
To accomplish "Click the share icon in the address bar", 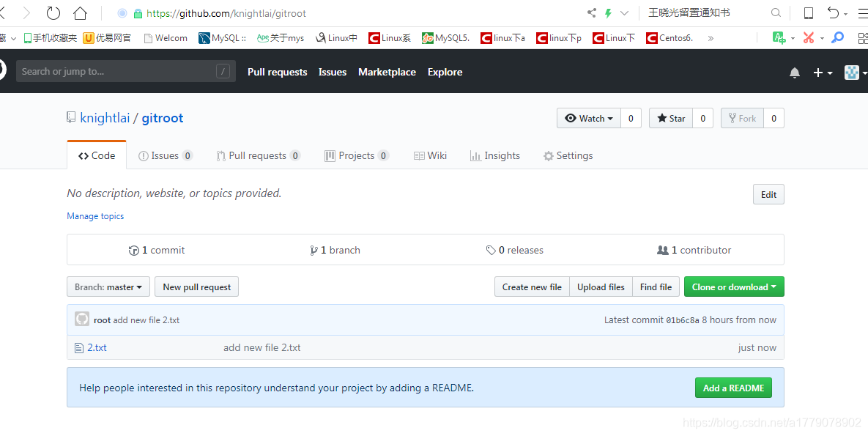I will [592, 12].
